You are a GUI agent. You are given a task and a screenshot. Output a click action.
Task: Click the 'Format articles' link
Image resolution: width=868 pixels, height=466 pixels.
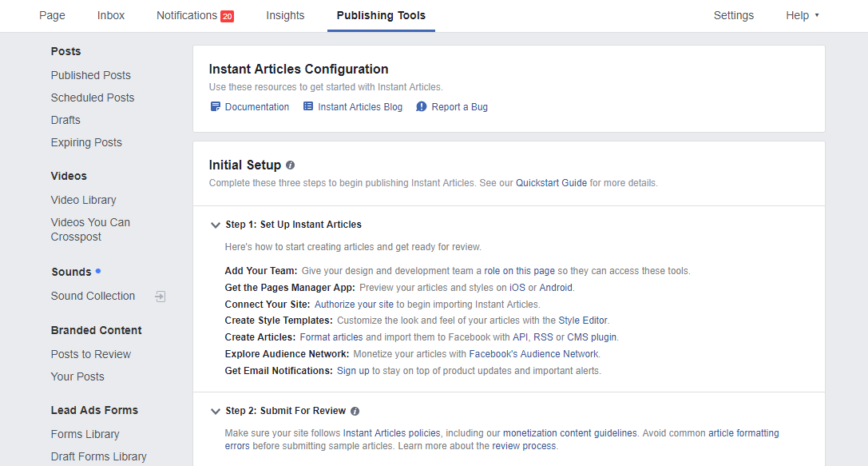pyautogui.click(x=331, y=337)
